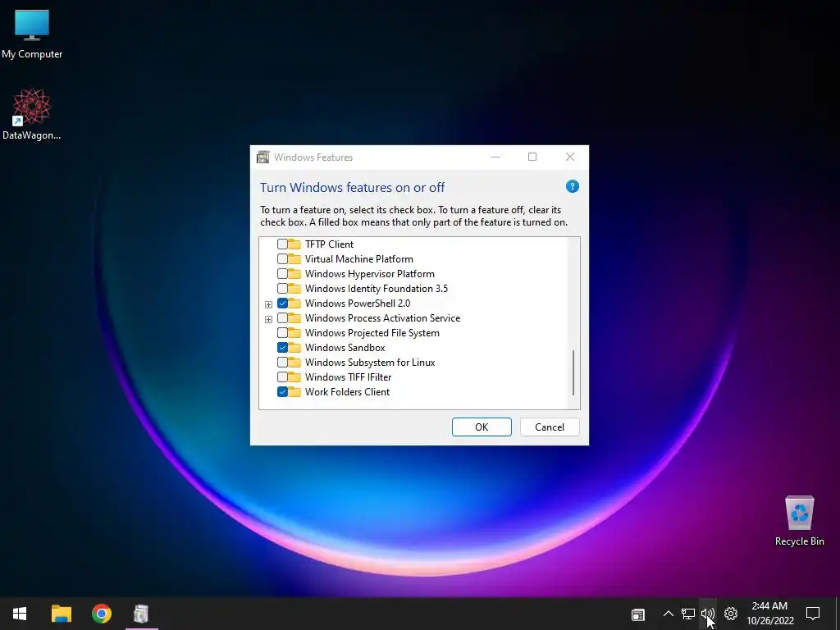Select the Windows Hypervisor Platform label
The width and height of the screenshot is (840, 630).
(x=370, y=274)
